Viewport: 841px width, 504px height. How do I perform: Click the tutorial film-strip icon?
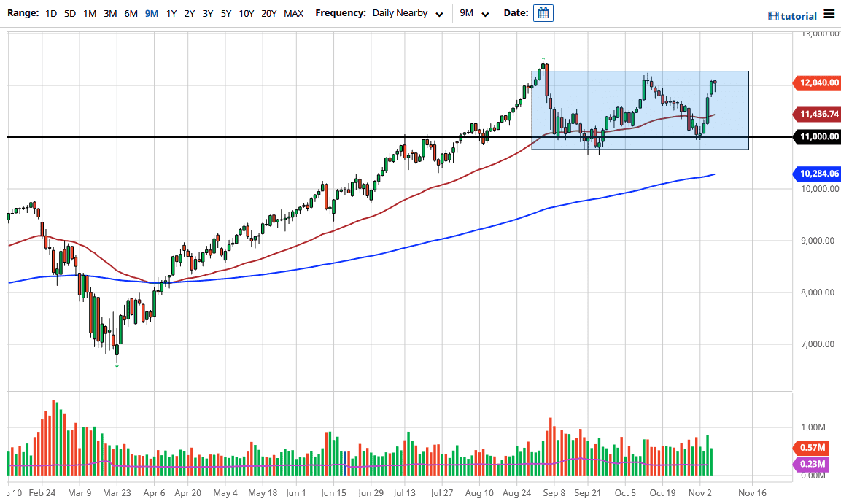pyautogui.click(x=773, y=15)
